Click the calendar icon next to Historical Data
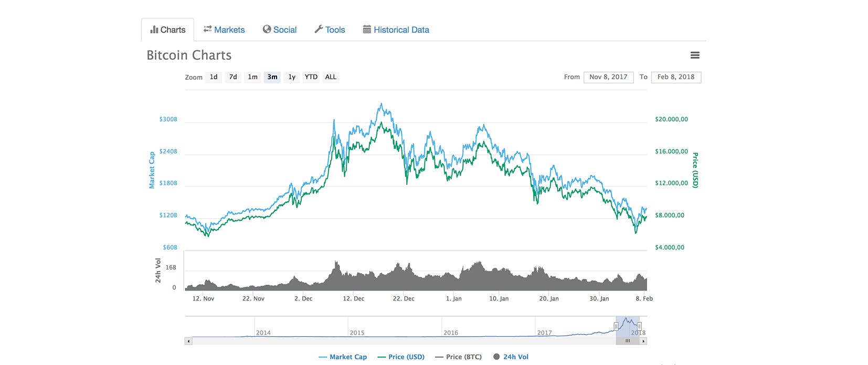Viewport: 868px width, 365px height. (x=366, y=29)
